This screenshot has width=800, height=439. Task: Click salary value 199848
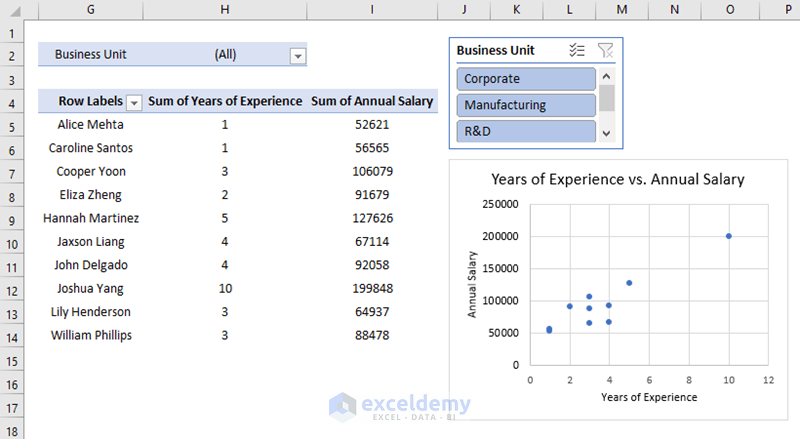point(372,288)
